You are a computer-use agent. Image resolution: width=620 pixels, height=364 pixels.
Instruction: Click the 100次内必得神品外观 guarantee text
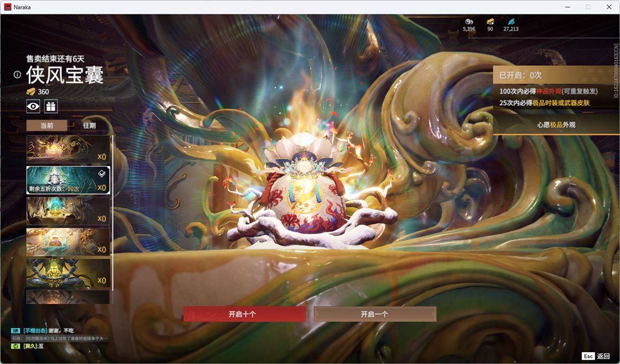(548, 91)
